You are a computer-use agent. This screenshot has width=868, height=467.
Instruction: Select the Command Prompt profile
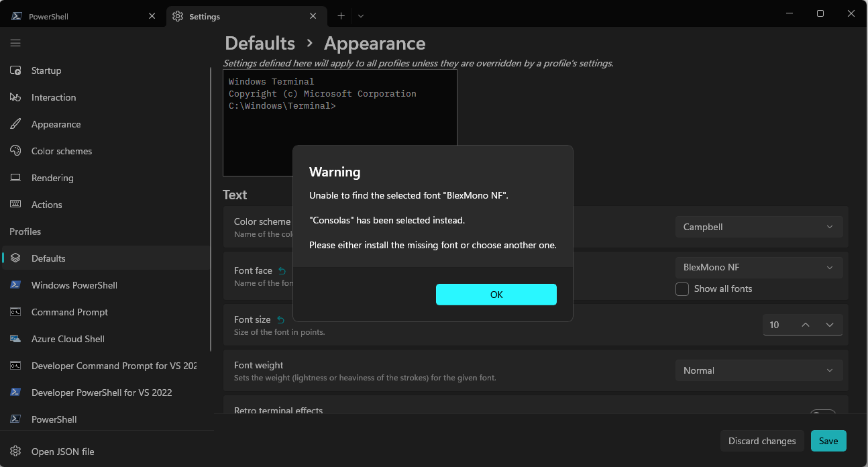105,312
